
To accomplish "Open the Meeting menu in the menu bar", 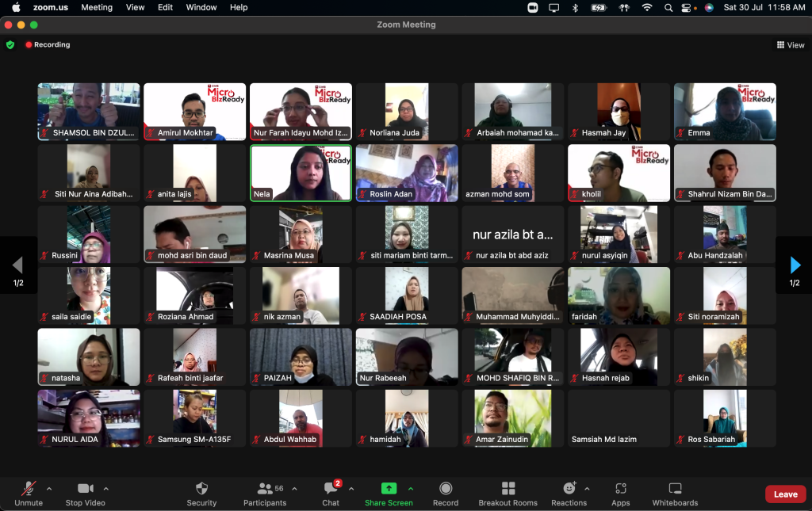I will [x=97, y=7].
